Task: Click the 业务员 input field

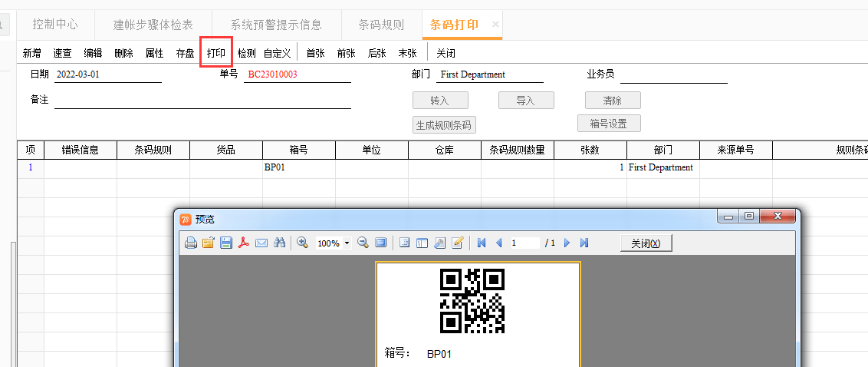Action: pos(674,74)
